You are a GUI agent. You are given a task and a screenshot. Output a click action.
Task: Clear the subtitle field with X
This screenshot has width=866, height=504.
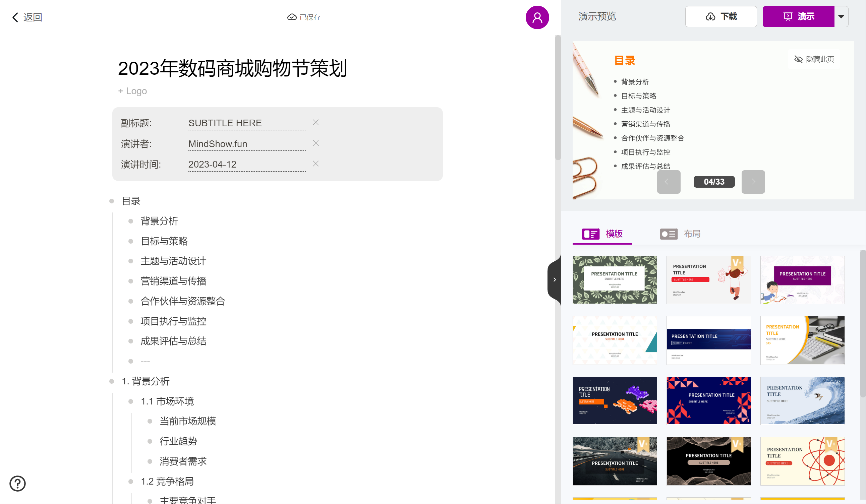pyautogui.click(x=315, y=123)
